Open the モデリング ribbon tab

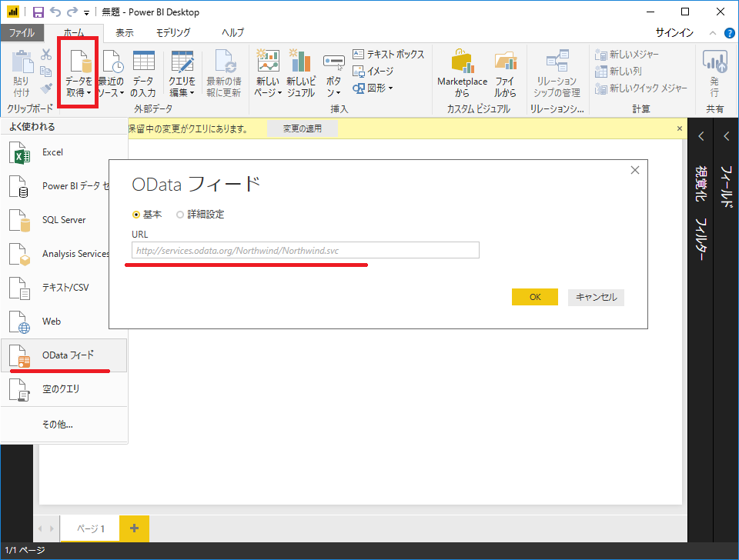[x=173, y=32]
